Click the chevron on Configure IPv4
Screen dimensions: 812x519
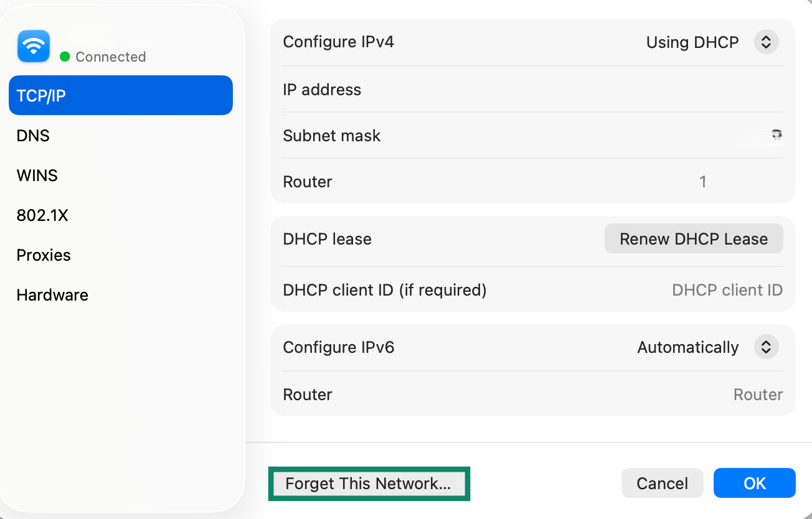coord(767,42)
